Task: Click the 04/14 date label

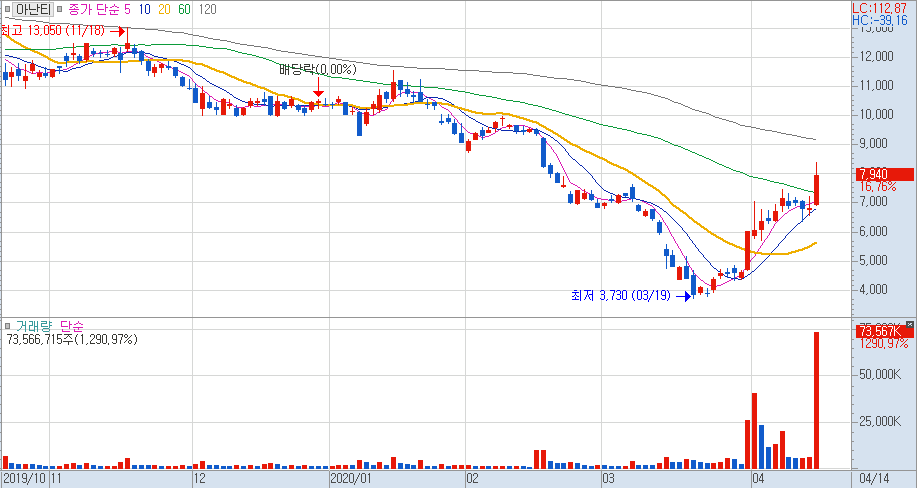Action: [x=875, y=478]
